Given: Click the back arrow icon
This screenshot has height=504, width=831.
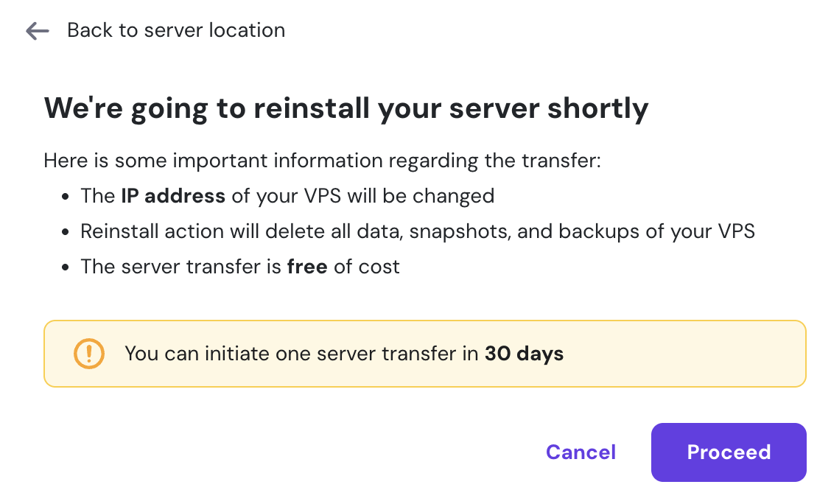Looking at the screenshot, I should click(x=37, y=30).
